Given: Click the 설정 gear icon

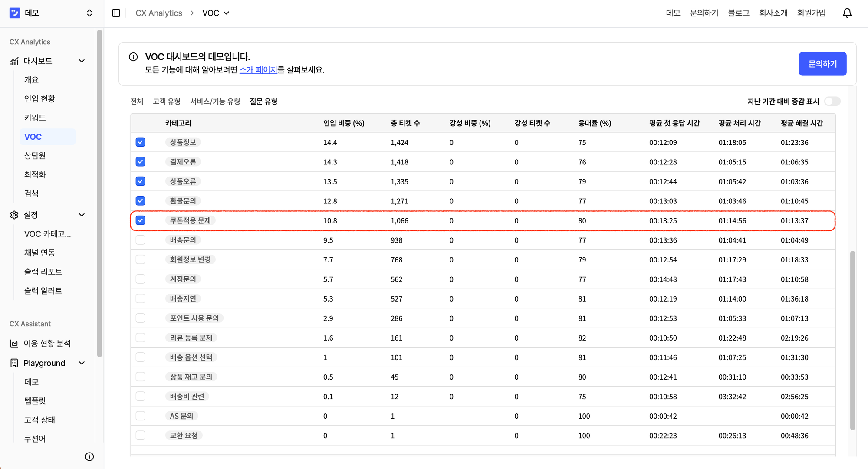Looking at the screenshot, I should (x=13, y=215).
